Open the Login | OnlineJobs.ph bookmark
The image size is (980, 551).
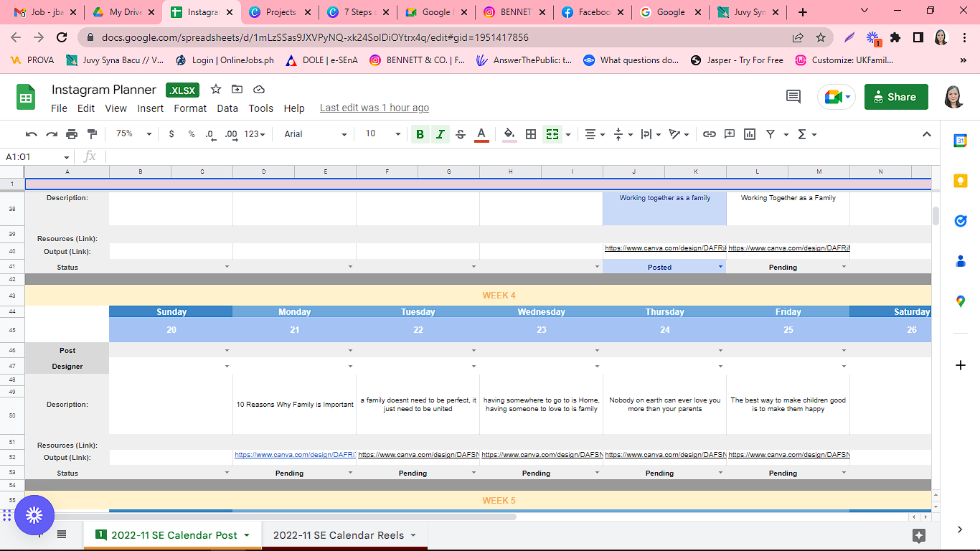tap(224, 60)
